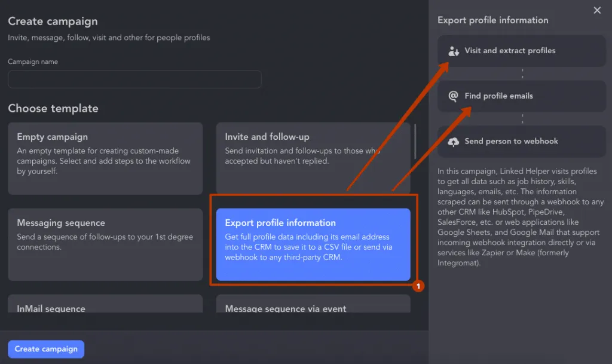Select the InMail sequence template card

pyautogui.click(x=105, y=304)
